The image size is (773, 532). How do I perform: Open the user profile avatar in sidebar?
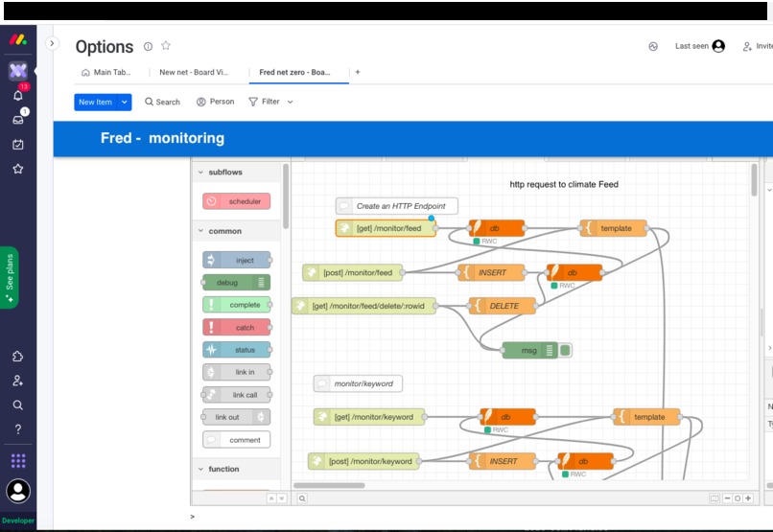click(x=18, y=491)
